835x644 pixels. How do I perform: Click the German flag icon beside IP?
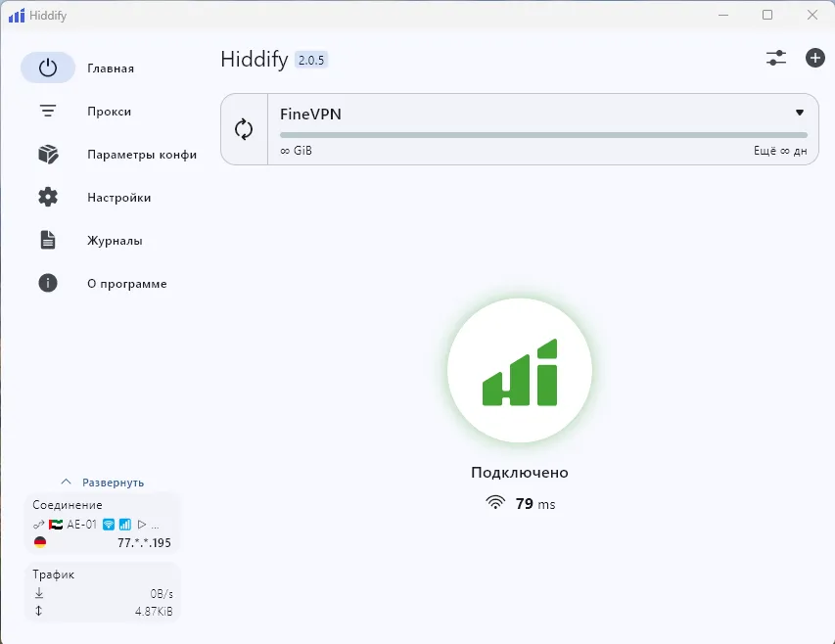tap(40, 542)
